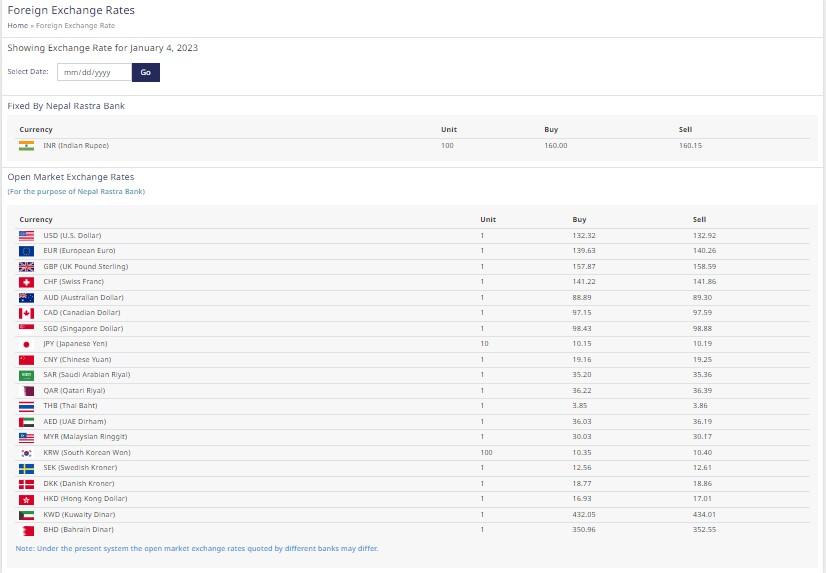Viewport: 826px width, 573px height.
Task: Click the Japanese Yen flag icon
Action: [26, 344]
